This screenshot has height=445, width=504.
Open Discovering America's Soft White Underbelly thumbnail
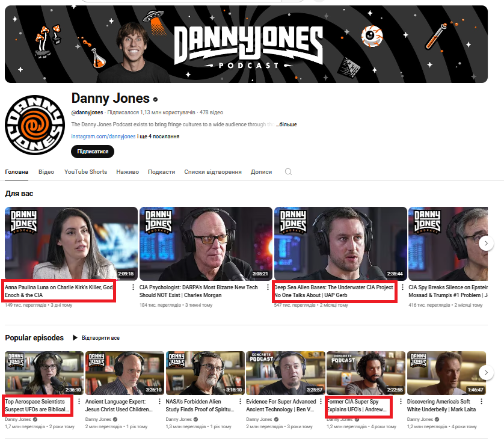point(446,373)
